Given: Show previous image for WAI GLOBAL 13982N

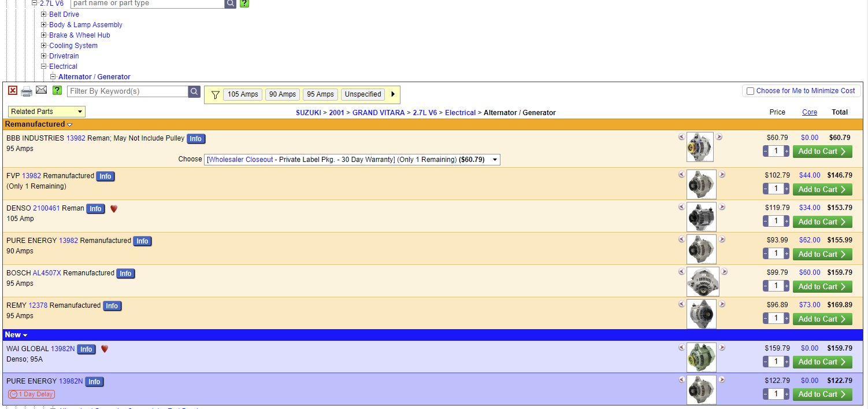Looking at the screenshot, I should 682,348.
